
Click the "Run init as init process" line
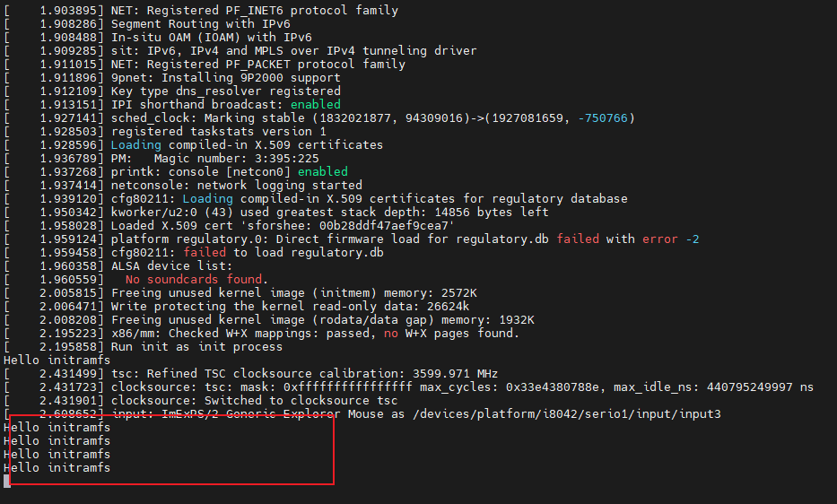tap(196, 346)
